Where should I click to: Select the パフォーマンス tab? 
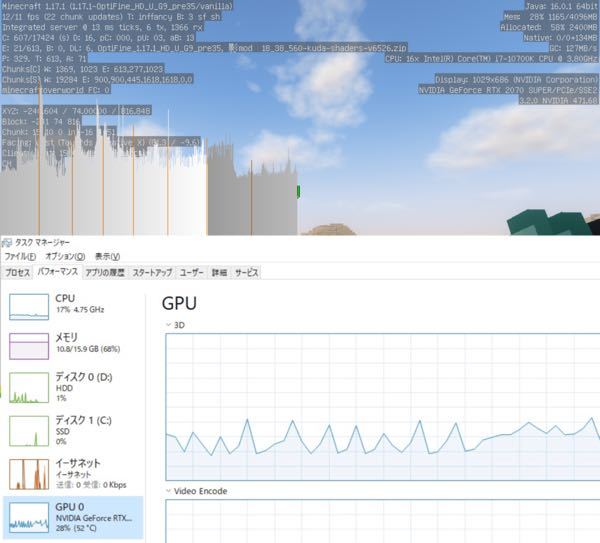pos(58,272)
